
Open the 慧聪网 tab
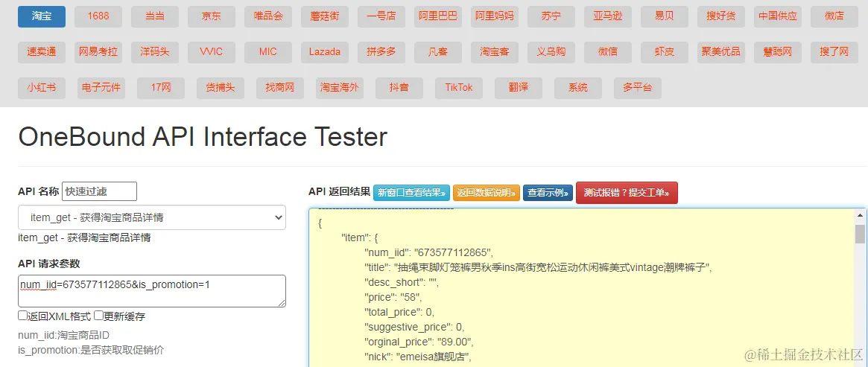[x=778, y=52]
